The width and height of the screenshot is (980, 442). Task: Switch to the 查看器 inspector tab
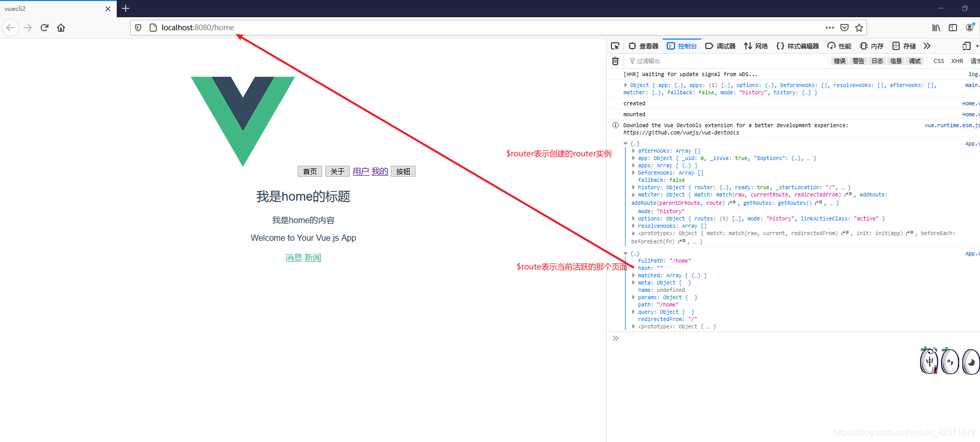[643, 46]
